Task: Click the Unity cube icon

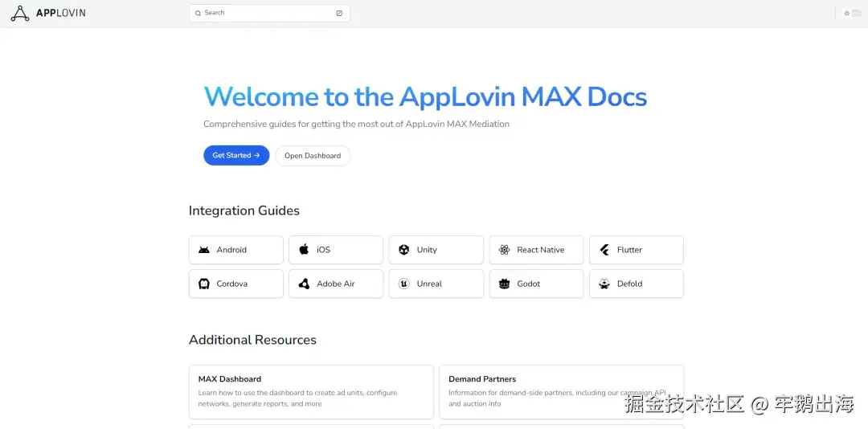Action: point(404,250)
